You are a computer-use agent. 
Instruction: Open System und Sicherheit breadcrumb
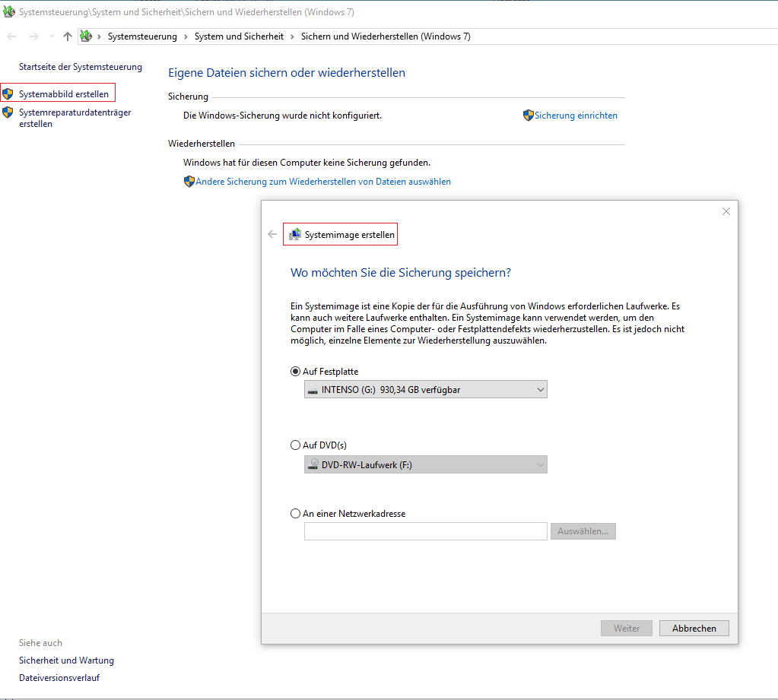point(239,36)
